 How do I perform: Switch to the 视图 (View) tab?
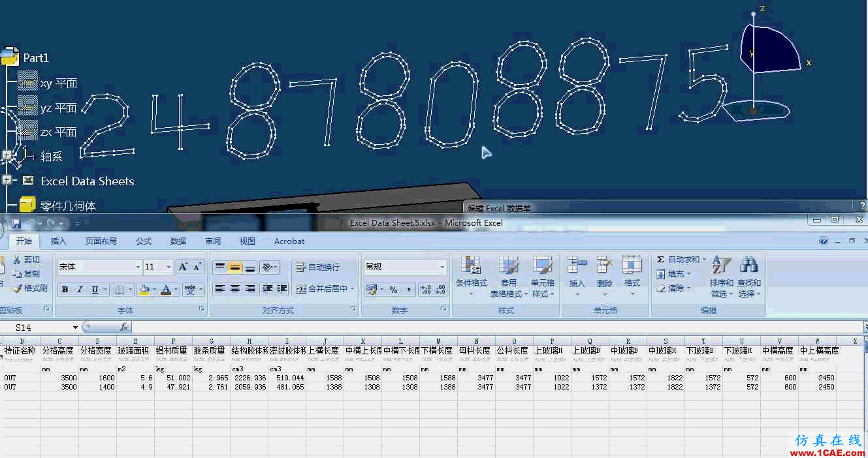tap(248, 241)
